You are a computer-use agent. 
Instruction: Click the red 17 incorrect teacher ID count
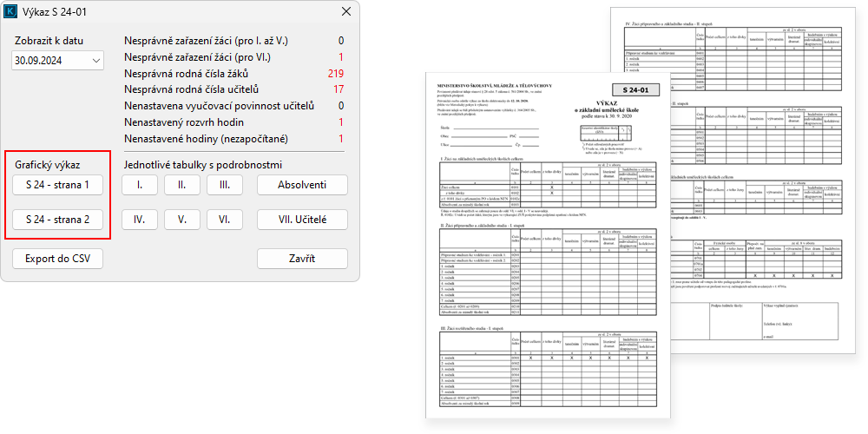pos(339,89)
